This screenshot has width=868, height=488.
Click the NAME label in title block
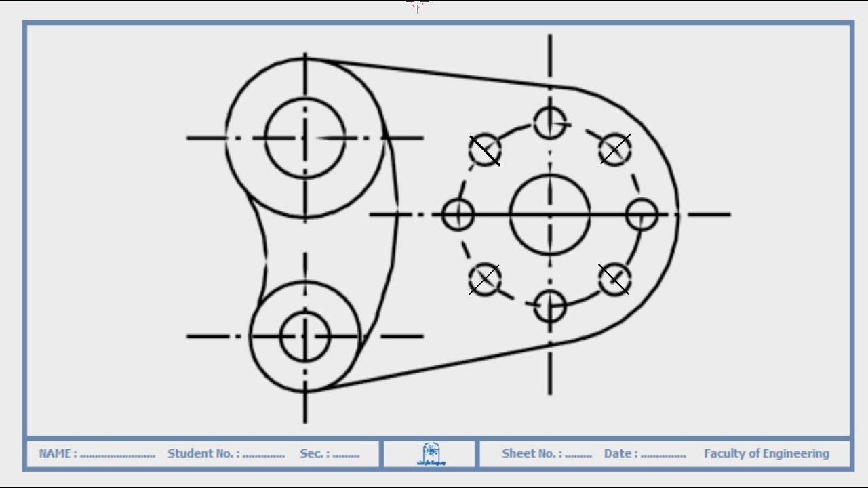(58, 454)
